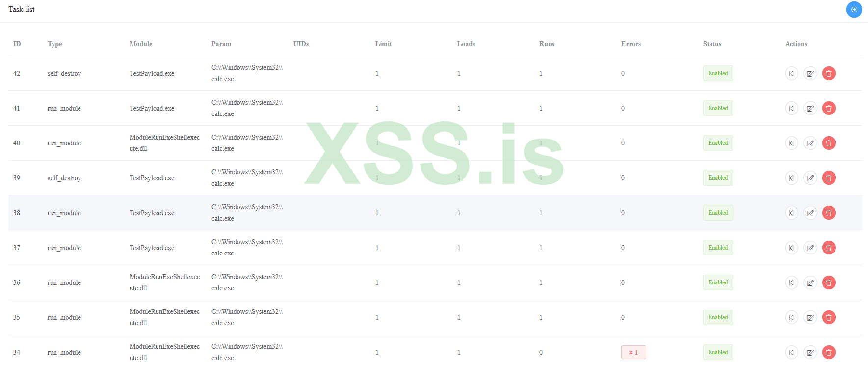Click the Enabled status tag for task 38
Viewport: 868px width, 366px height.
(x=718, y=213)
